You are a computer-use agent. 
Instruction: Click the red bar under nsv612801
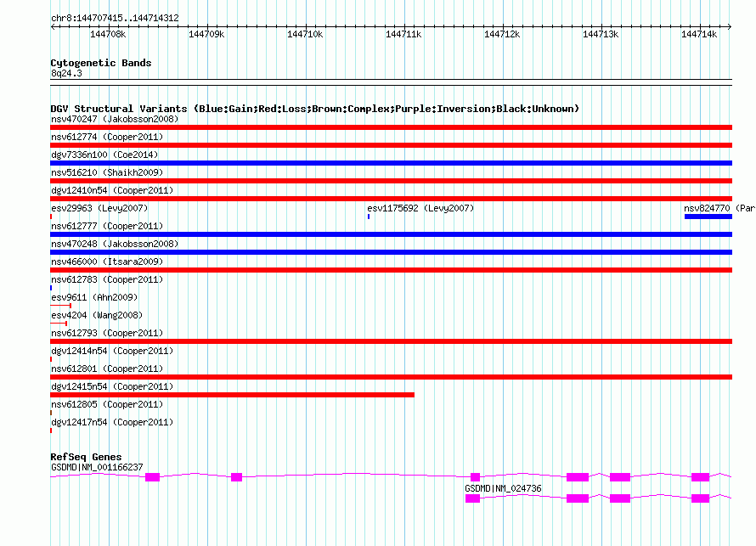point(391,377)
